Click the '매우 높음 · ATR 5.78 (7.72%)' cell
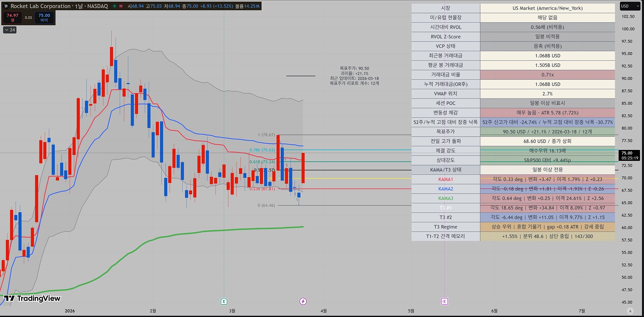The height and width of the screenshot is (317, 644). tap(547, 113)
